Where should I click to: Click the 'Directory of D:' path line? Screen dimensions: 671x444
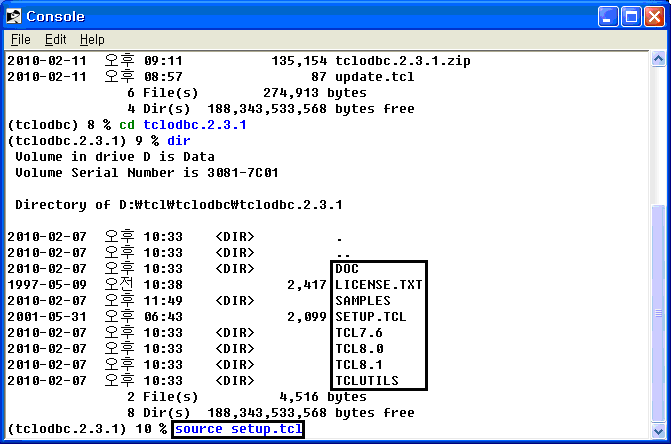click(179, 205)
